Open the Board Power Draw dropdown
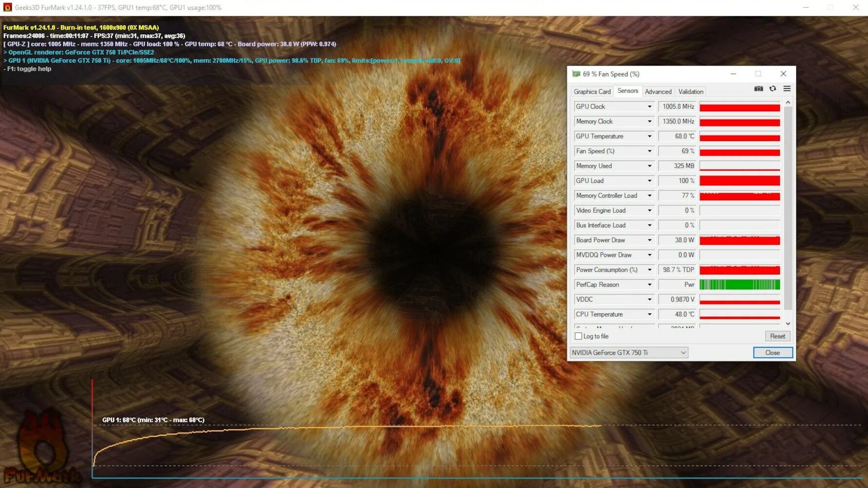This screenshot has height=488, width=868. pyautogui.click(x=650, y=240)
